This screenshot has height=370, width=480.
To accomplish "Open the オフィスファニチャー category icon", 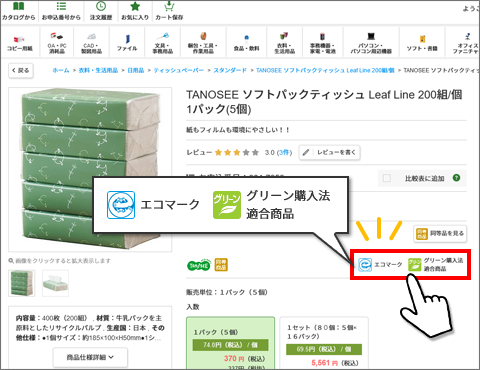I will [466, 43].
